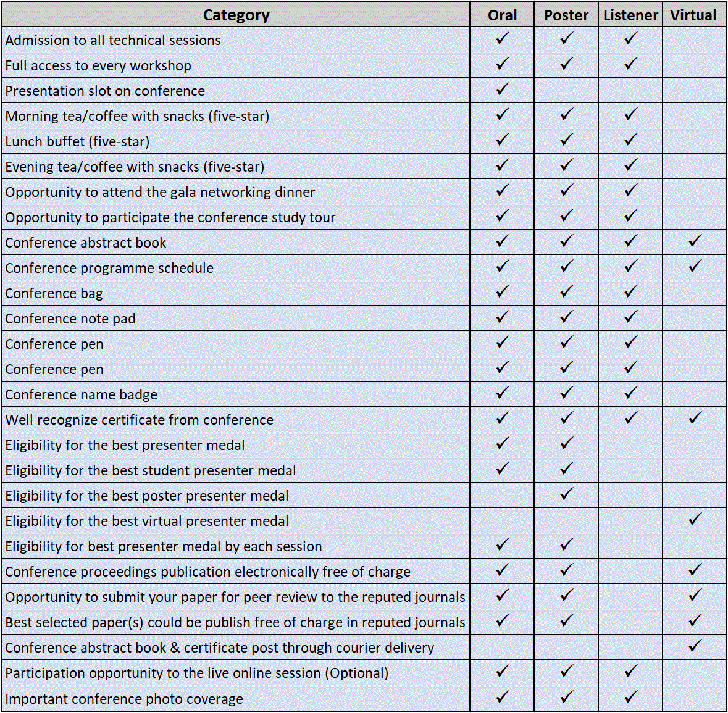Select Poster checkmark for best poster presenter medal
728x713 pixels.
(x=567, y=494)
